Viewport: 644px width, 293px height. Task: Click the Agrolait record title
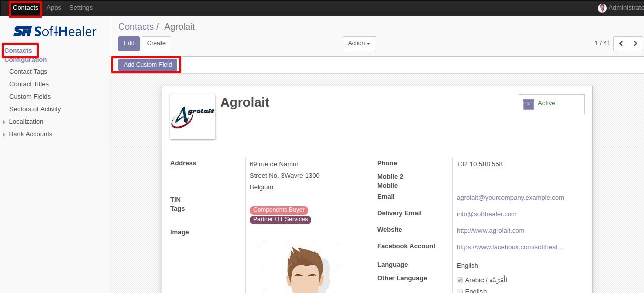[245, 102]
